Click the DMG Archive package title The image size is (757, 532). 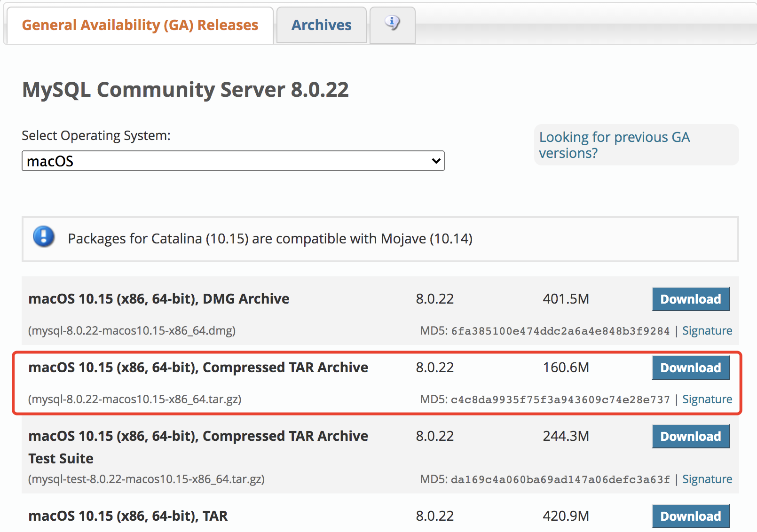coord(159,299)
